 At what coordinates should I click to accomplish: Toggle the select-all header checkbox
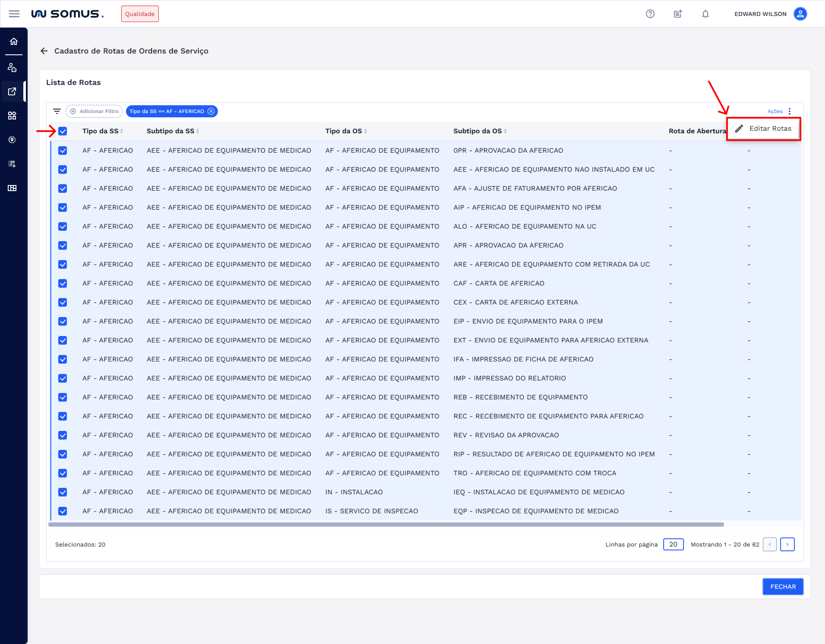63,131
